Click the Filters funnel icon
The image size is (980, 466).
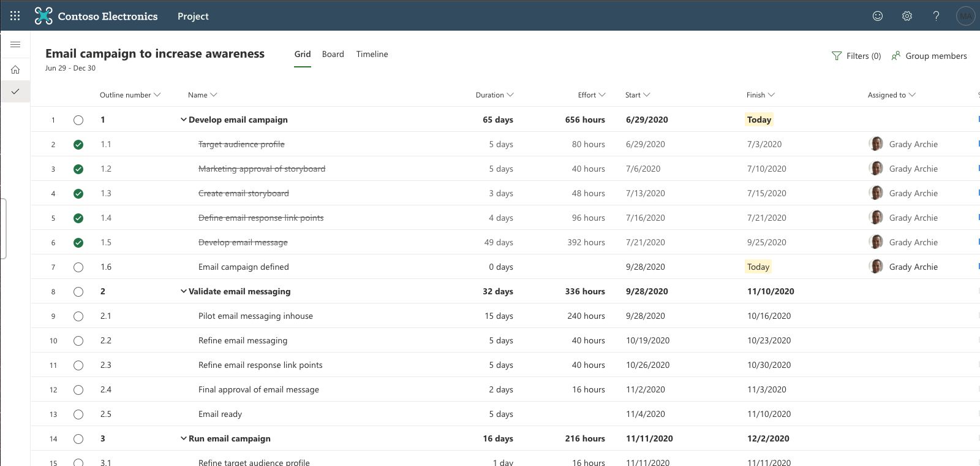837,56
